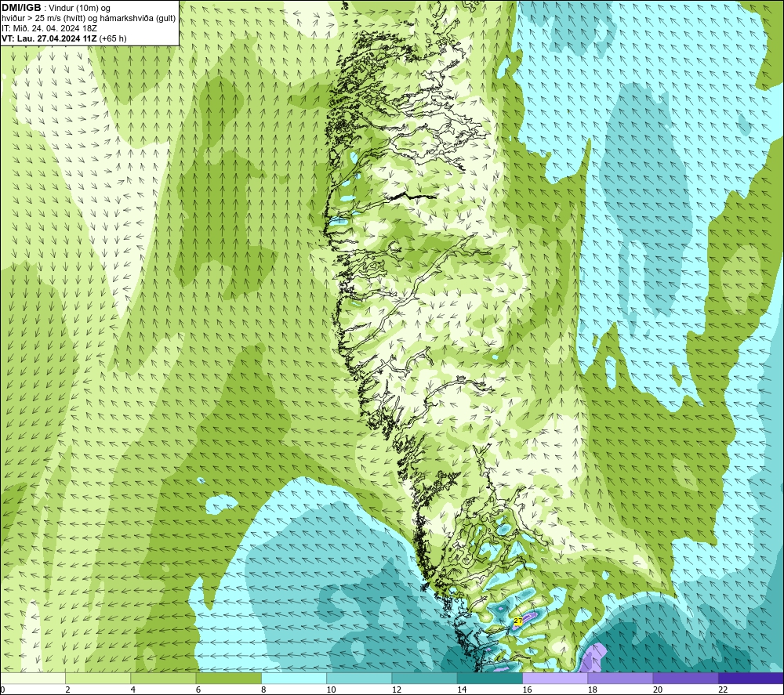The height and width of the screenshot is (695, 784).
Task: Click the '12' label on the color scale
Action: click(x=397, y=690)
